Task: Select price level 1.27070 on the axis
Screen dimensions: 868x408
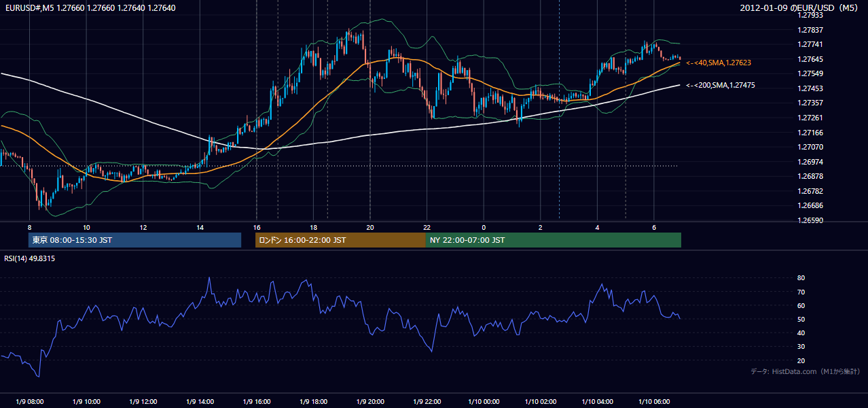Action: click(810, 147)
